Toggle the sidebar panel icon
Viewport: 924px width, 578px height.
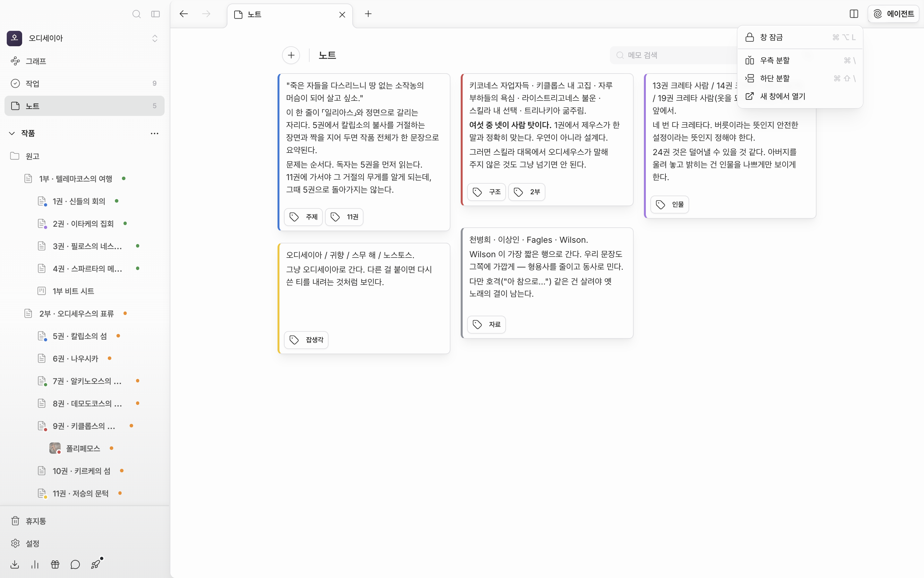pyautogui.click(x=155, y=14)
